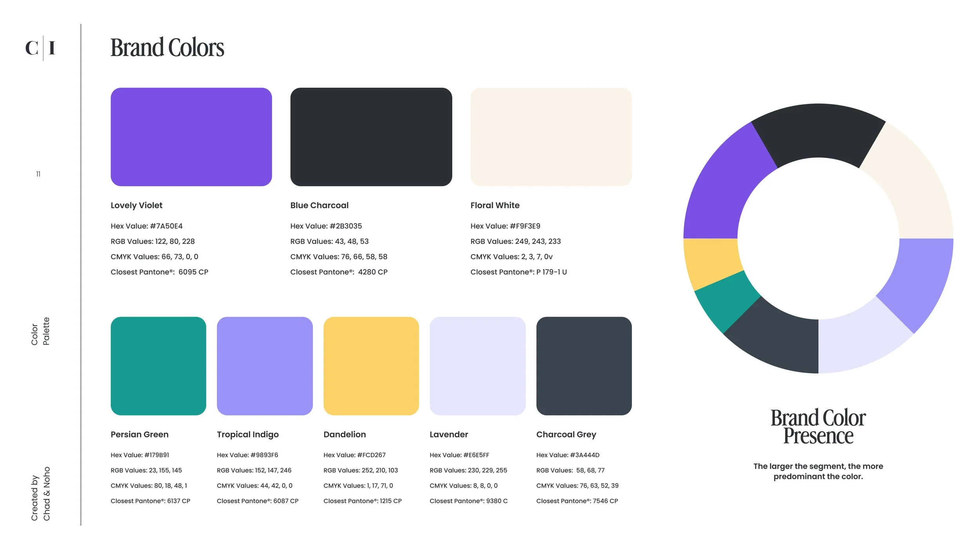The width and height of the screenshot is (980, 551).
Task: Click the CI logo mark
Action: tap(40, 48)
